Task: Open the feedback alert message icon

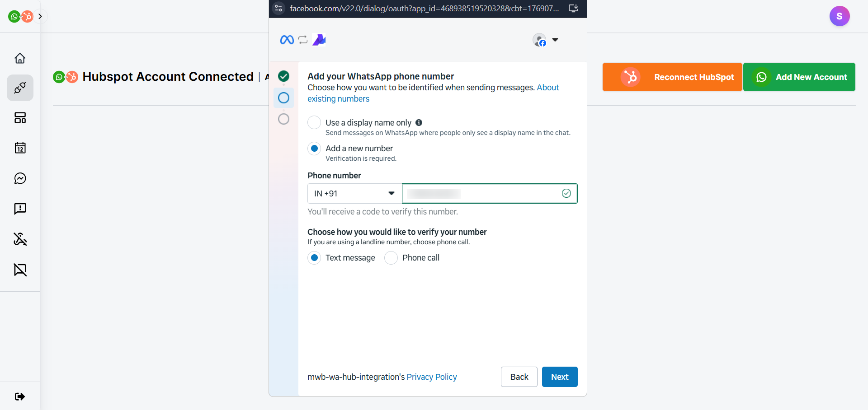Action: 20,209
